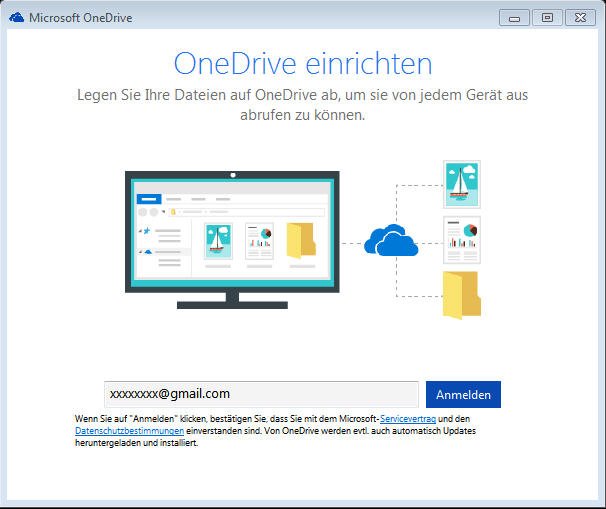Minimize the Microsoft OneDrive window

point(514,18)
